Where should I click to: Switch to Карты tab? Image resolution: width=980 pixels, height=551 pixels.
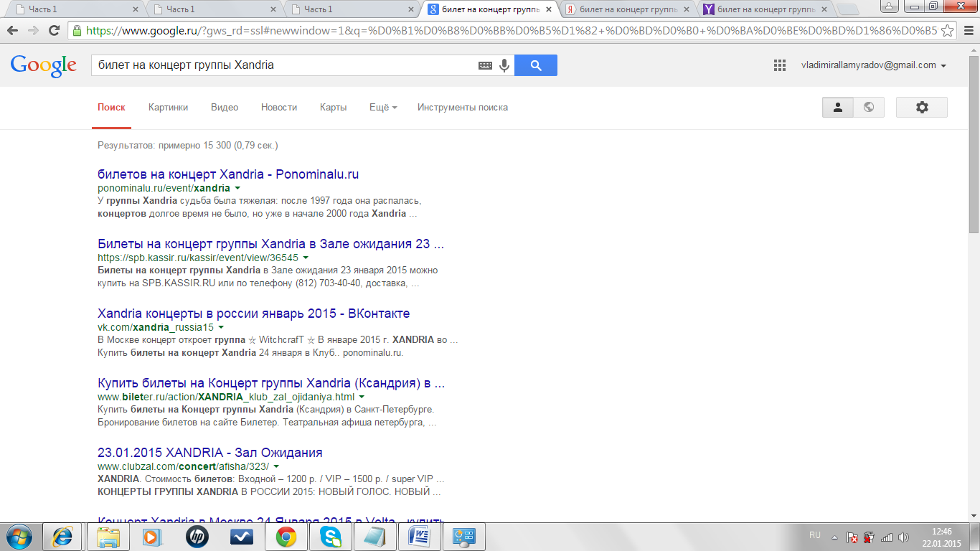click(x=333, y=107)
